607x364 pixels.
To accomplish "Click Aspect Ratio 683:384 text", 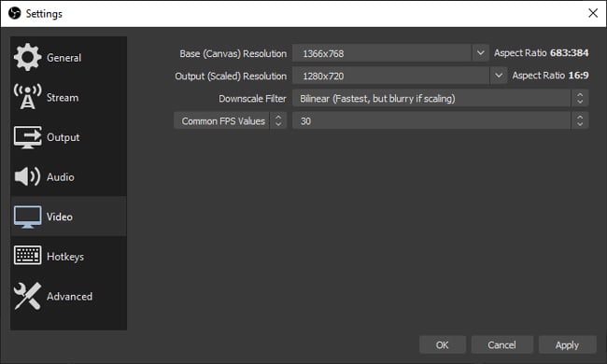I will 542,53.
